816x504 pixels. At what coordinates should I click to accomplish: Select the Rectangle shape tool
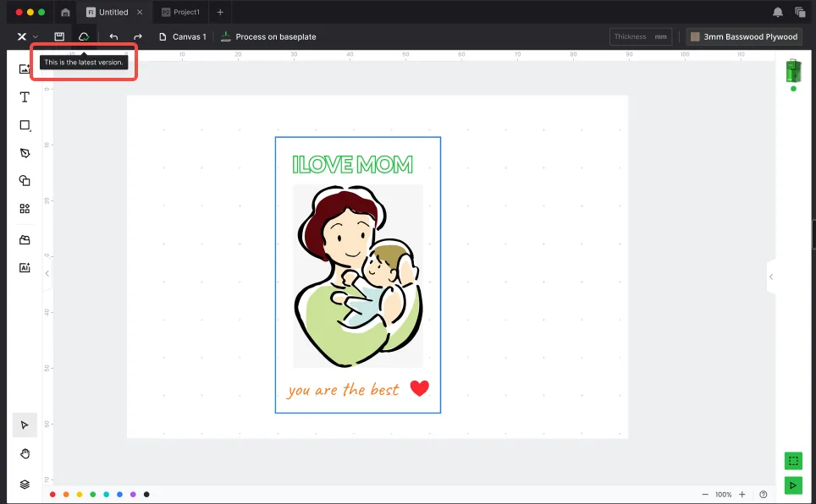(25, 125)
